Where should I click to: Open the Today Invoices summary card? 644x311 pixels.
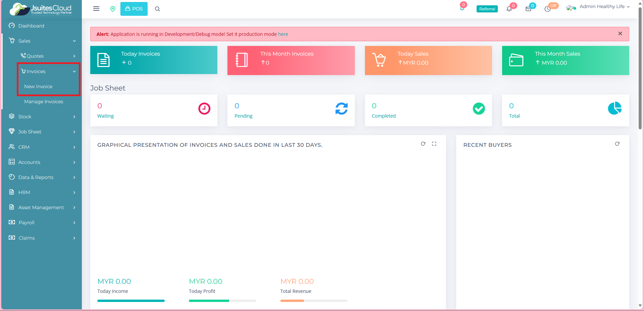pyautogui.click(x=154, y=60)
